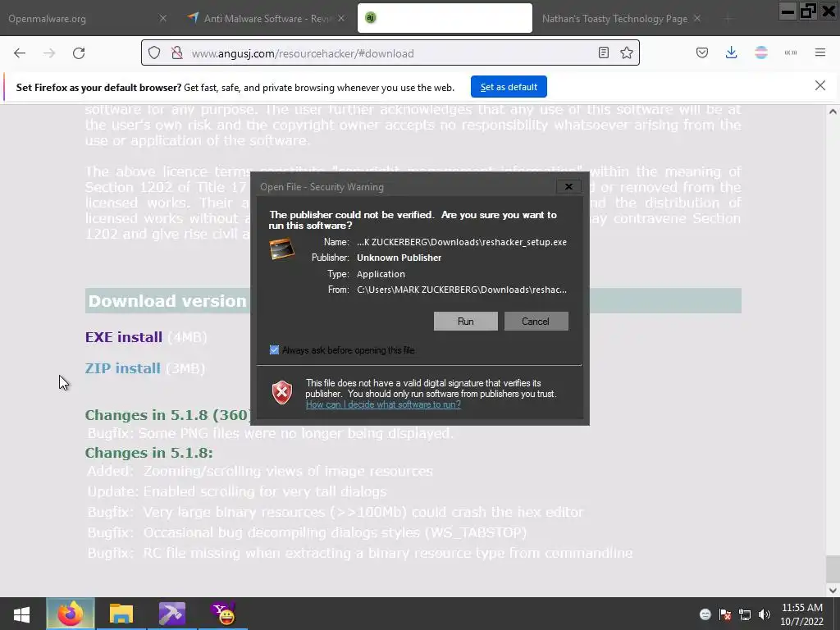The width and height of the screenshot is (840, 630).
Task: Open the Yahoo smiley taskbar app
Action: click(223, 614)
